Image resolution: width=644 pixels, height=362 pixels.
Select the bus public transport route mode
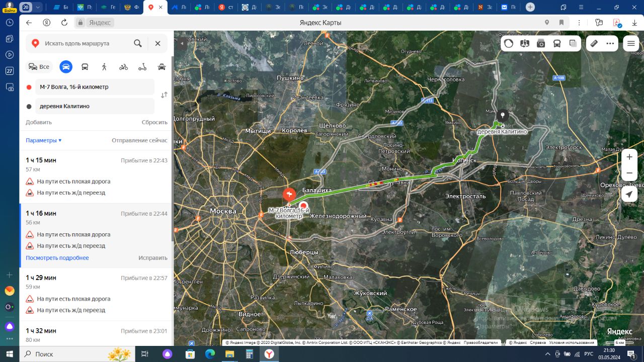[x=85, y=67]
